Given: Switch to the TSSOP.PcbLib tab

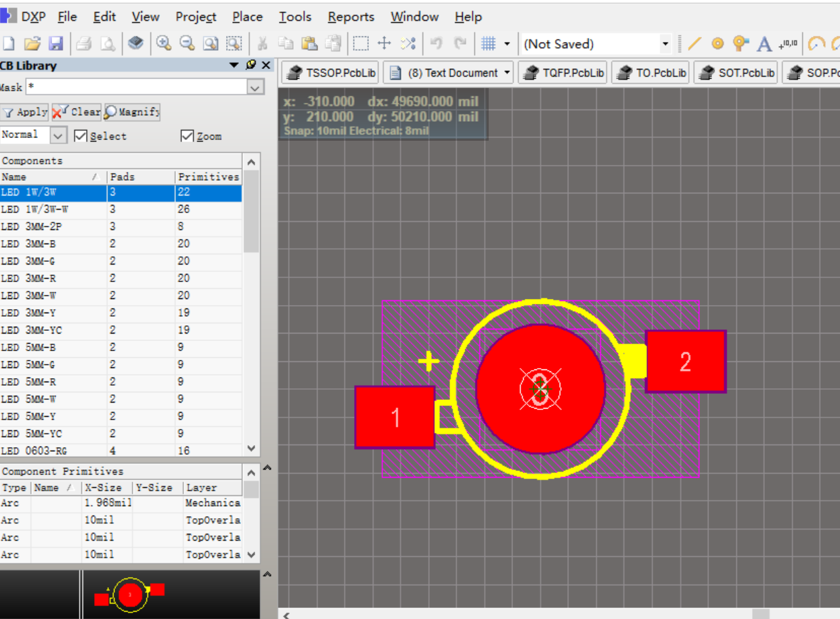Looking at the screenshot, I should click(x=330, y=73).
